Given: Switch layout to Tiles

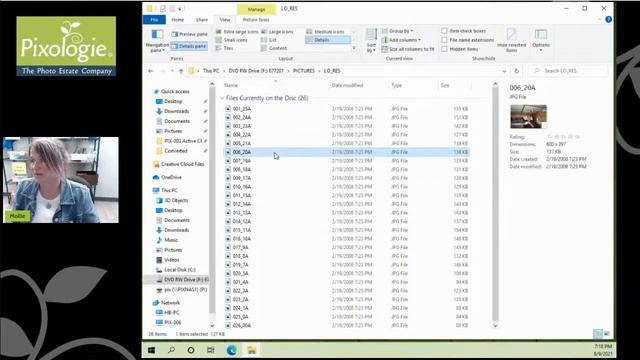Looking at the screenshot, I should (224, 48).
